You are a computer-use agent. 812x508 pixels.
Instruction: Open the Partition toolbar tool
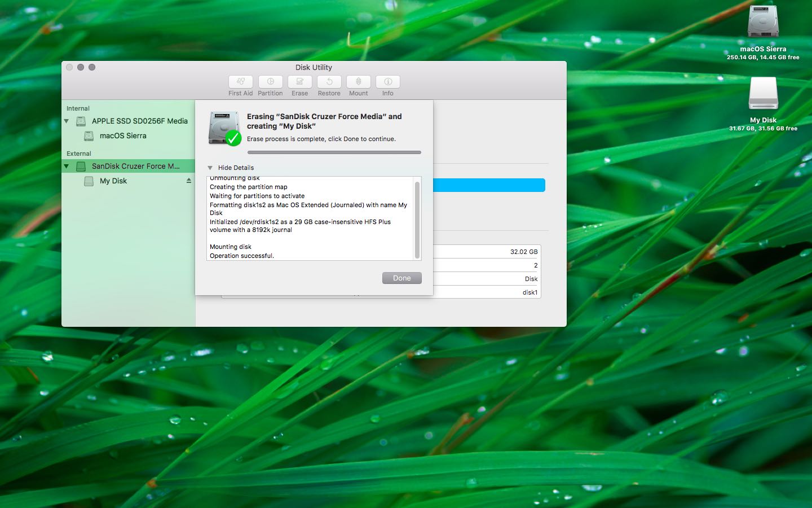tap(270, 82)
